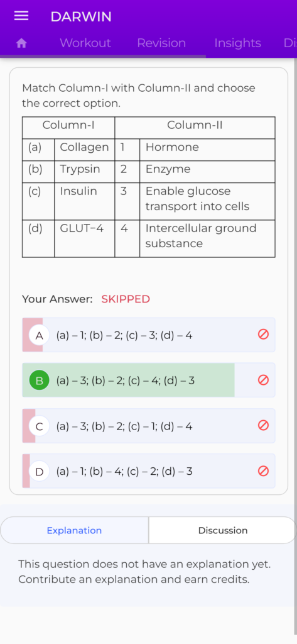Click the DARWIN app title

click(81, 17)
